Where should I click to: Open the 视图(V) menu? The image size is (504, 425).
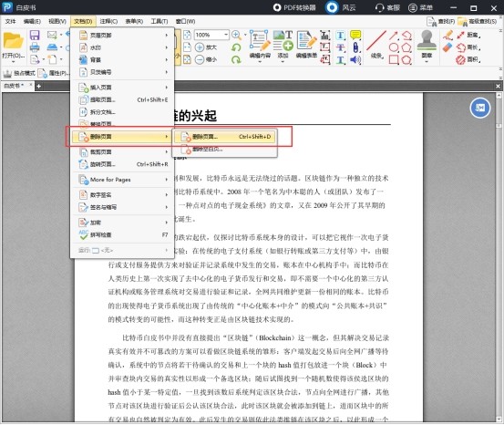tap(57, 21)
